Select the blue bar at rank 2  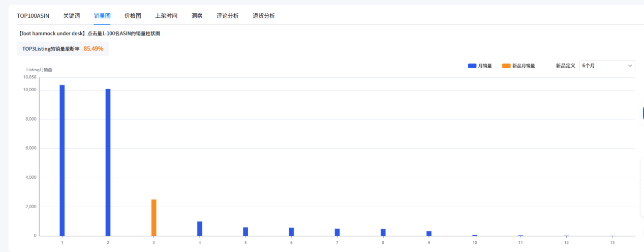(x=108, y=162)
